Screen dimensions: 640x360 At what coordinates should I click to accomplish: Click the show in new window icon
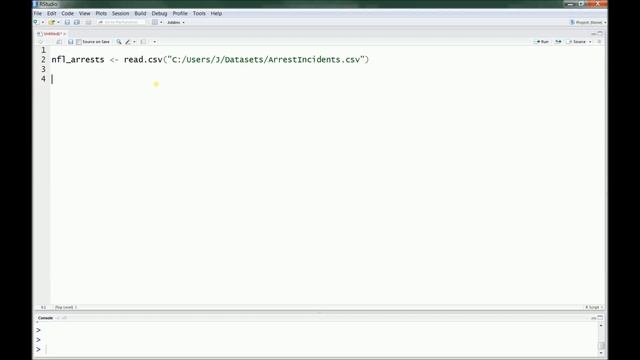pos(59,42)
